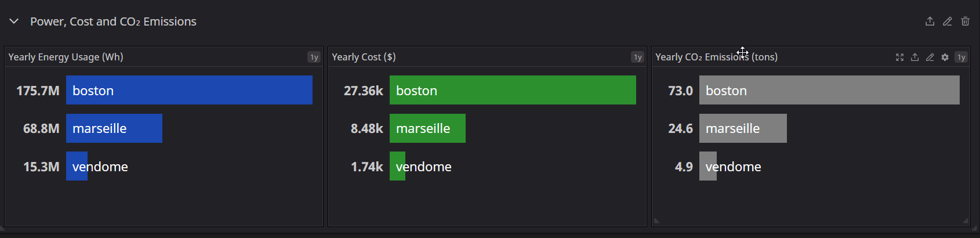
Task: Edit the Power, Cost and CO₂ section
Action: tap(948, 21)
